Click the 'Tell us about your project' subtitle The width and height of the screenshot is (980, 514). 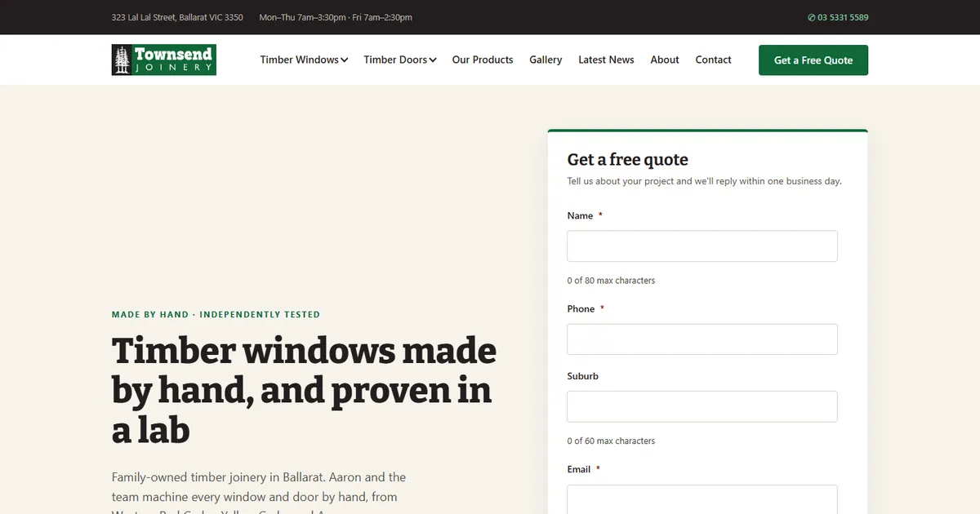[x=704, y=181]
